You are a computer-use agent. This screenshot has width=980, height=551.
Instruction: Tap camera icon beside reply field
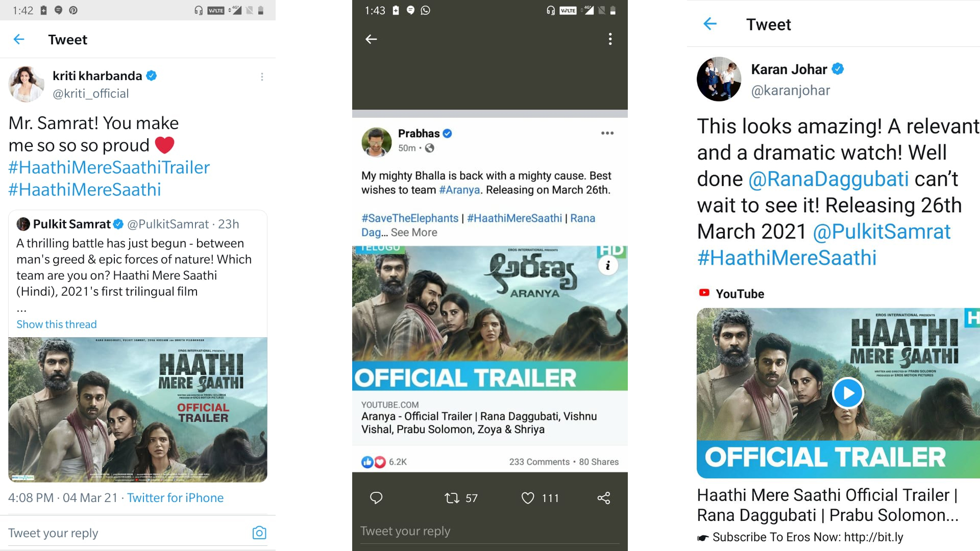[259, 533]
